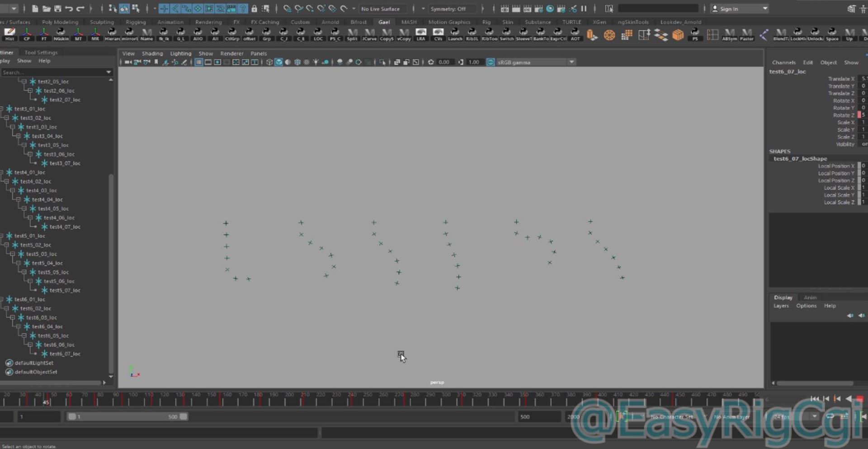Click the LRA shelf icon
The width and height of the screenshot is (868, 449).
pyautogui.click(x=421, y=34)
